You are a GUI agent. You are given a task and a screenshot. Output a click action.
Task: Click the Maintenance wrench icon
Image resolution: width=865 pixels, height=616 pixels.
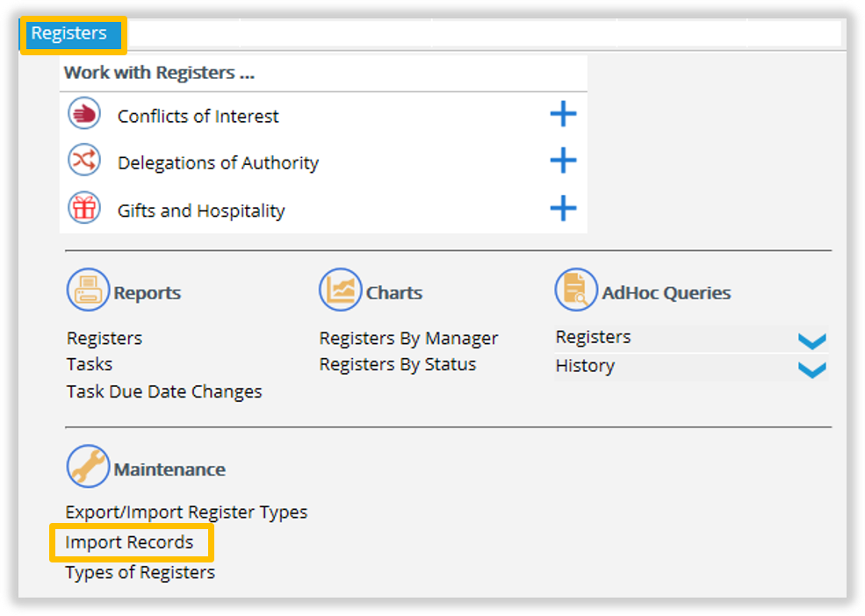(89, 467)
